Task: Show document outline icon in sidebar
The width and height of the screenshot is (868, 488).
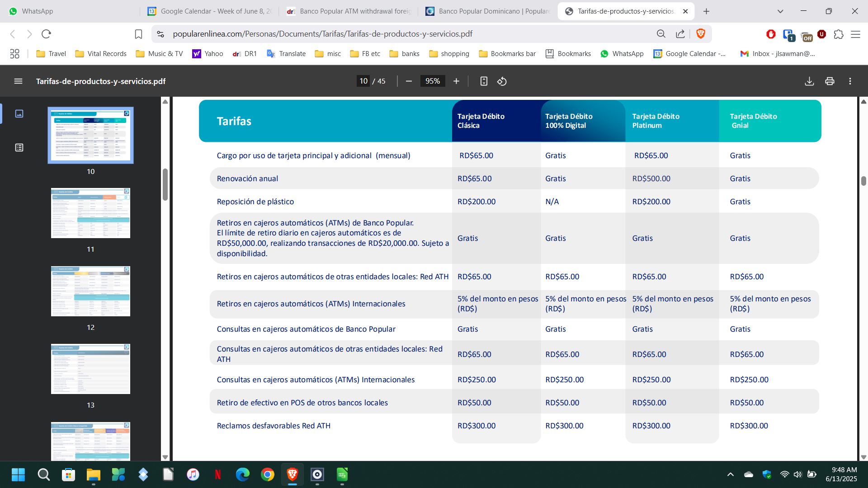Action: [19, 148]
